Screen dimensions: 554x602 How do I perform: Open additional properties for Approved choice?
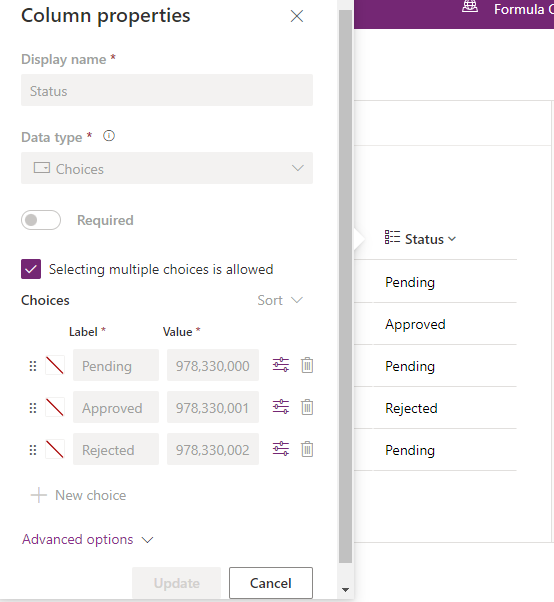click(281, 407)
